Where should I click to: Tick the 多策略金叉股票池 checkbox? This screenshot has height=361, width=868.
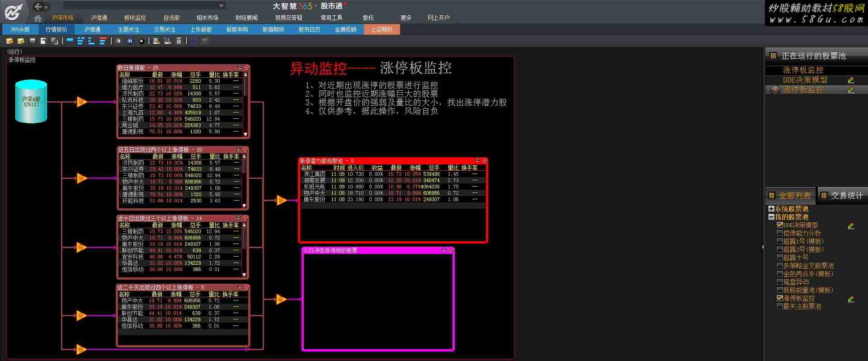pyautogui.click(x=779, y=266)
